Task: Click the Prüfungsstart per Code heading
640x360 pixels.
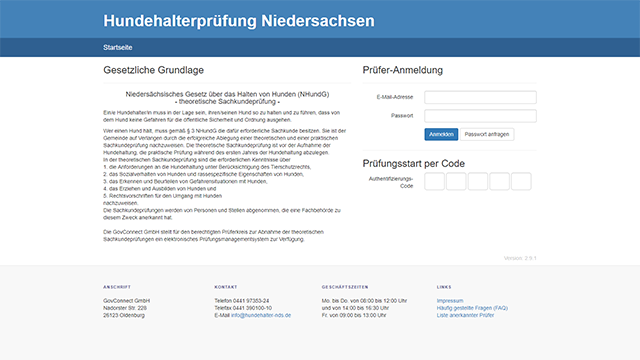Action: (413, 164)
